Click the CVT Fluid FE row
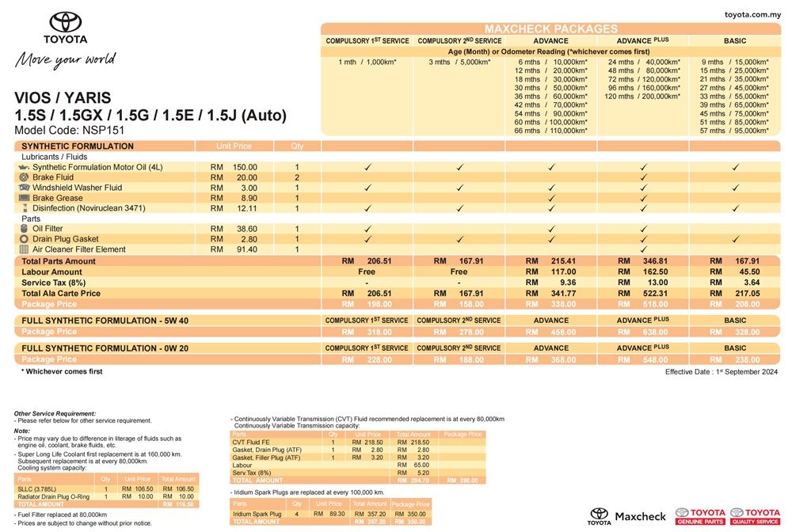The height and width of the screenshot is (532, 792). [x=358, y=443]
